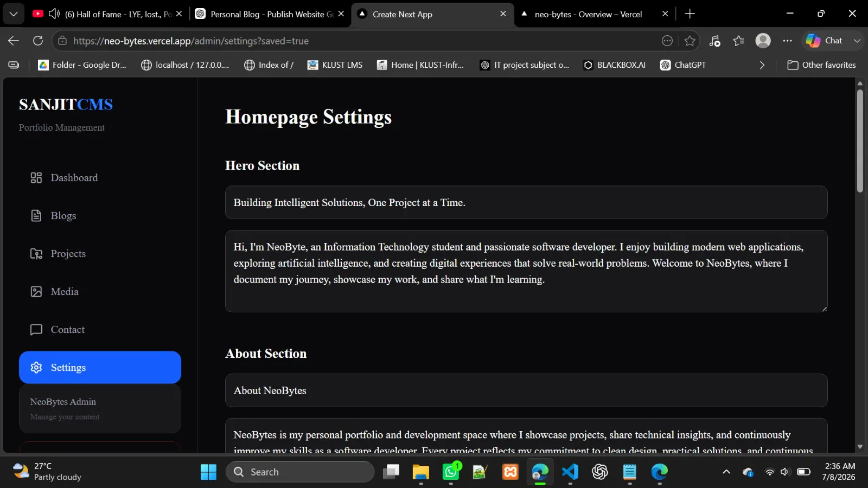
Task: Click the address bar URL
Action: [x=191, y=41]
